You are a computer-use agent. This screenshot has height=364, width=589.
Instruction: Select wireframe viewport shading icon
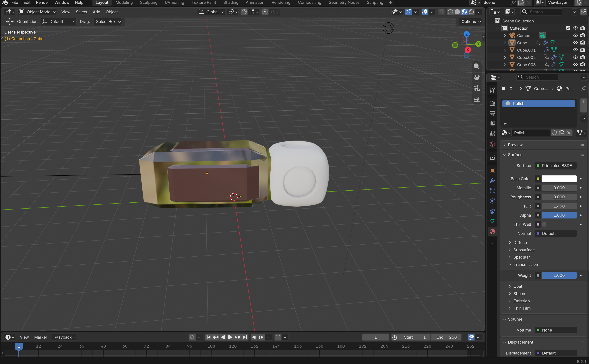coord(450,12)
